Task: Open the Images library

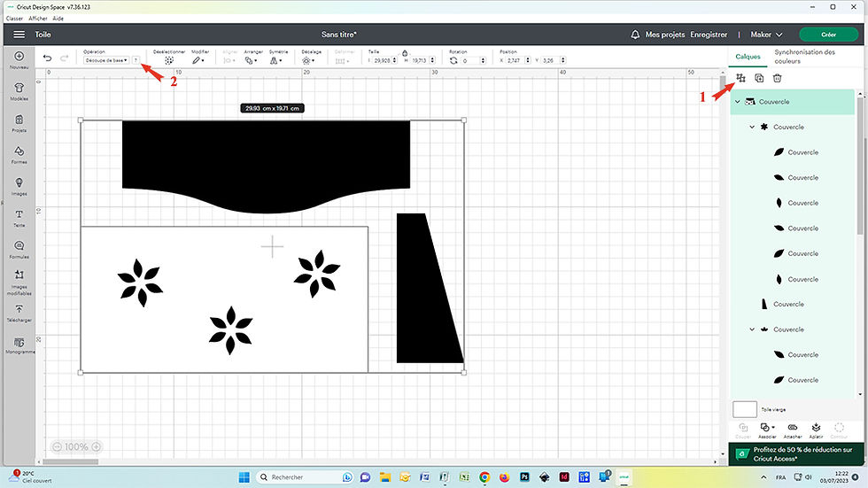Action: (x=19, y=182)
